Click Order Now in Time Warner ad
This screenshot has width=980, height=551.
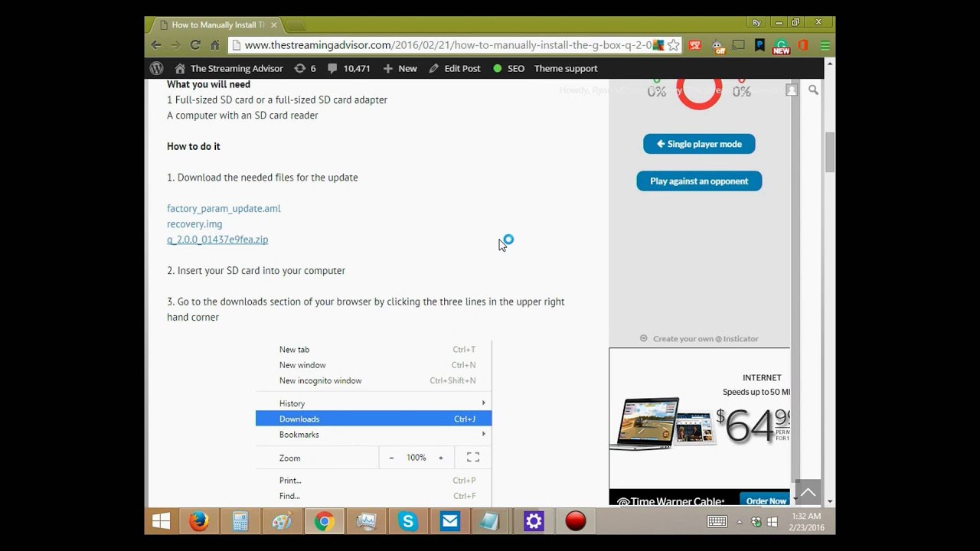pyautogui.click(x=766, y=500)
